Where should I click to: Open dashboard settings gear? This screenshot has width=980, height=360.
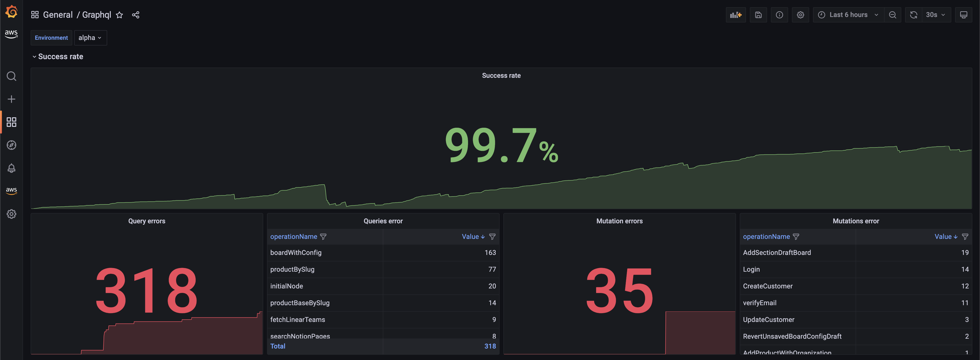pyautogui.click(x=800, y=15)
